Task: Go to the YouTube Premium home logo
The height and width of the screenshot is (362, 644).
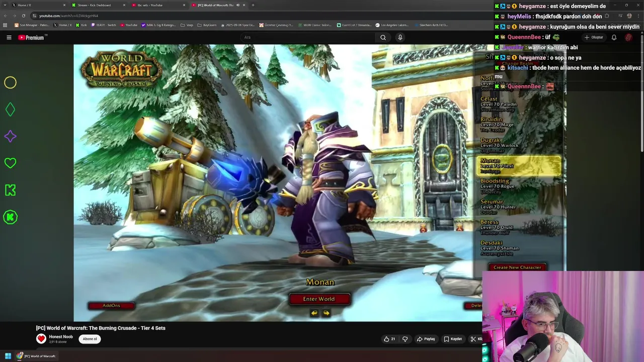Action: point(32,37)
